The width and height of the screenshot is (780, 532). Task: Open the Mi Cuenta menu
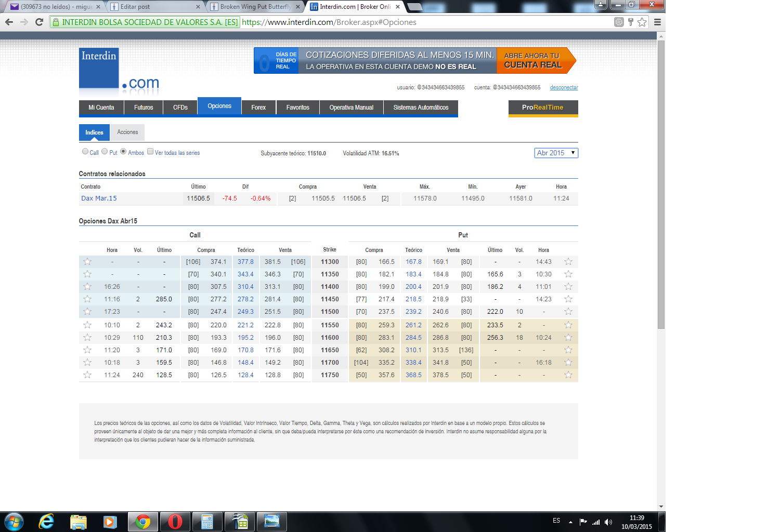click(101, 108)
